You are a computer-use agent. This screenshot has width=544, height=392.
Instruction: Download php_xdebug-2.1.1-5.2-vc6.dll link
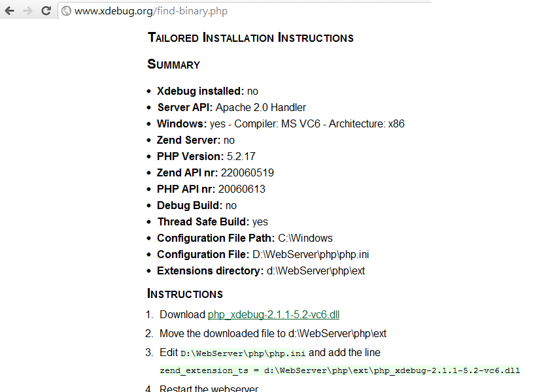273,314
